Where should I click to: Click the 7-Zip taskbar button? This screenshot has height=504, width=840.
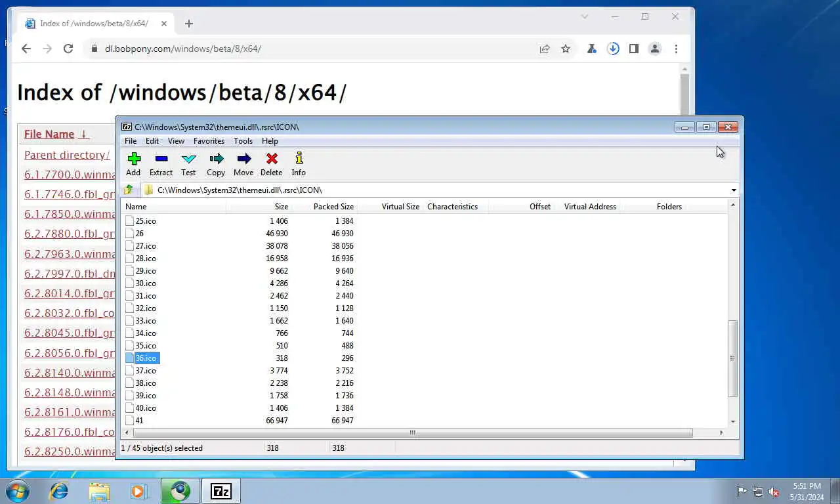221,491
